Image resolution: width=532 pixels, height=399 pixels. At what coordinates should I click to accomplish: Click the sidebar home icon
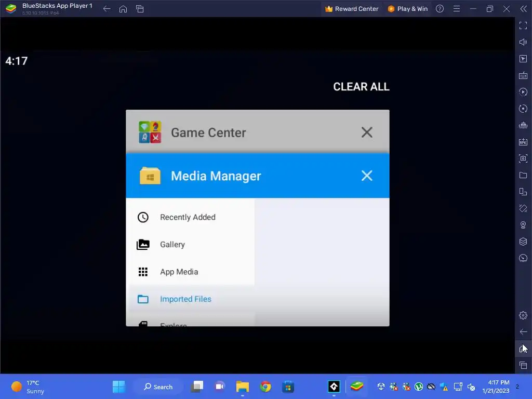(x=523, y=349)
